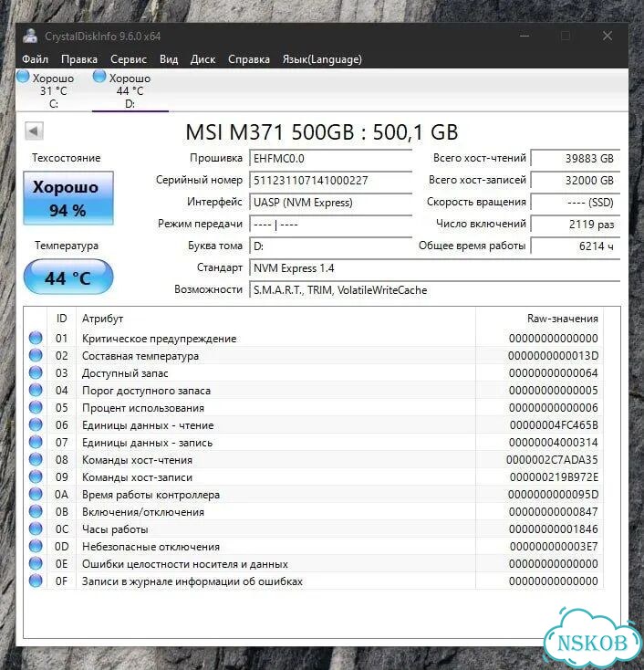The width and height of the screenshot is (644, 670).
Task: Click the Прошивка field EHFMC0.0
Action: (x=330, y=159)
